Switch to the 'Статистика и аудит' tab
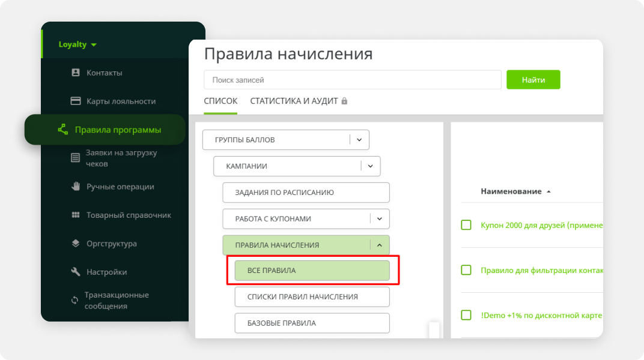 click(294, 101)
